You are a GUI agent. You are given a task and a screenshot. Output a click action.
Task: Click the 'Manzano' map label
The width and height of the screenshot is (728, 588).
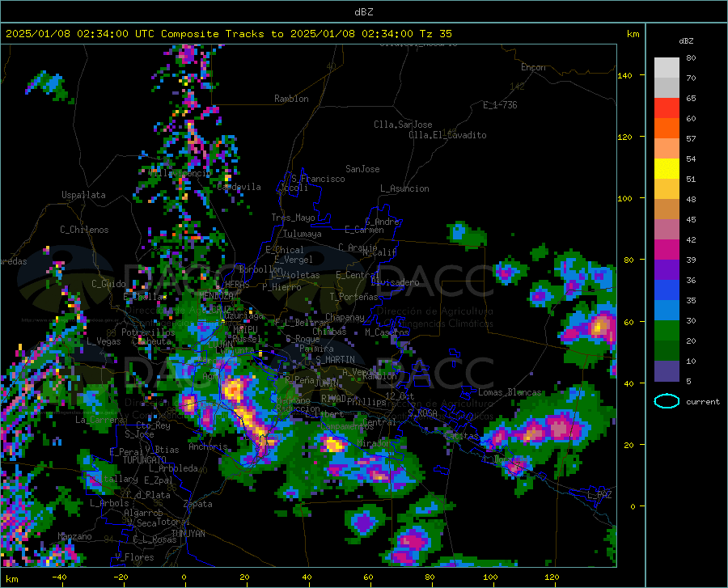click(x=74, y=536)
